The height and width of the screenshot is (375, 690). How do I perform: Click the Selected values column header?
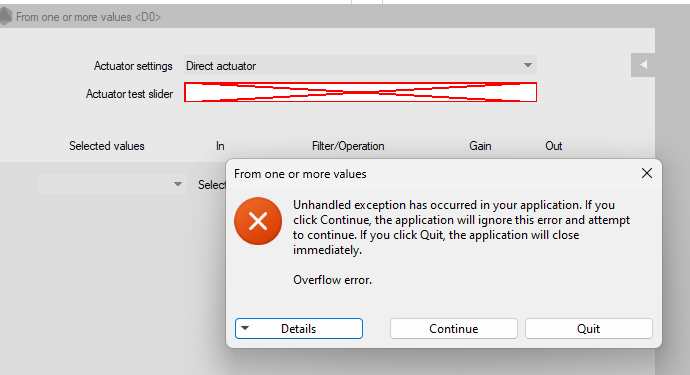pos(106,146)
